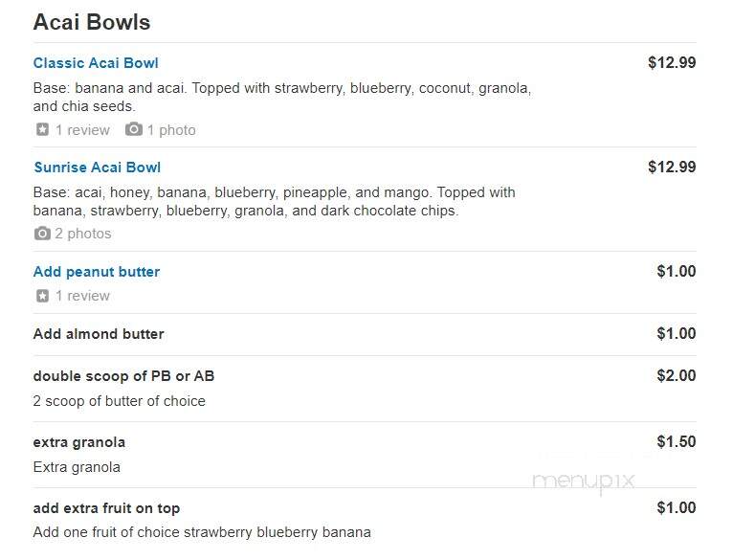Open the Classic Acai Bowl link
755x560 pixels.
[x=96, y=63]
